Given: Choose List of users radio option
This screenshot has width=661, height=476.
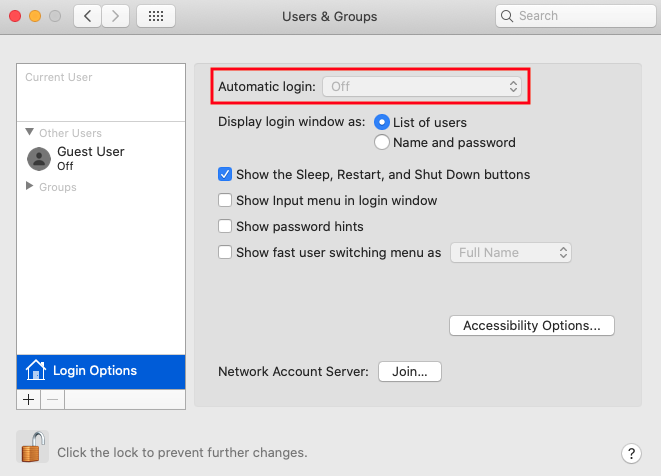Looking at the screenshot, I should click(381, 122).
